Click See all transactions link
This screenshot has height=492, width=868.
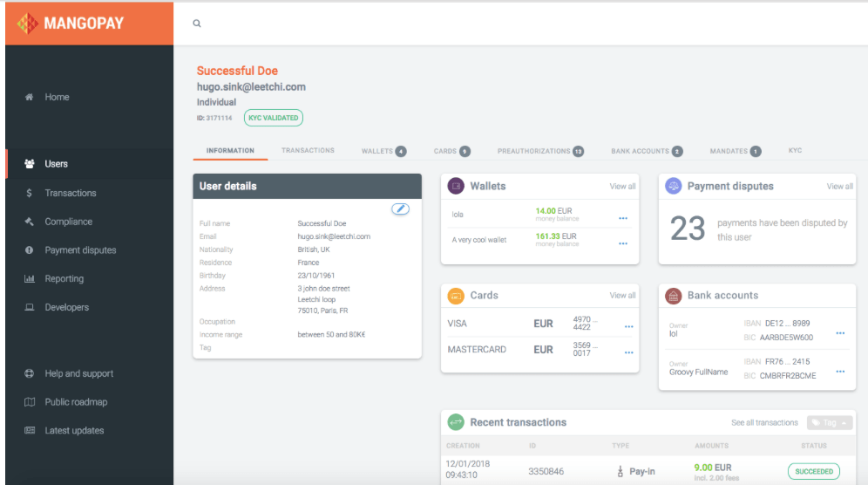coord(764,423)
